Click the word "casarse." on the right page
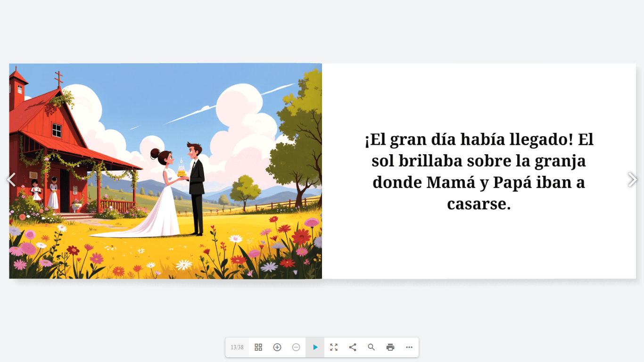Screen dimensions: 644x362 [479, 204]
